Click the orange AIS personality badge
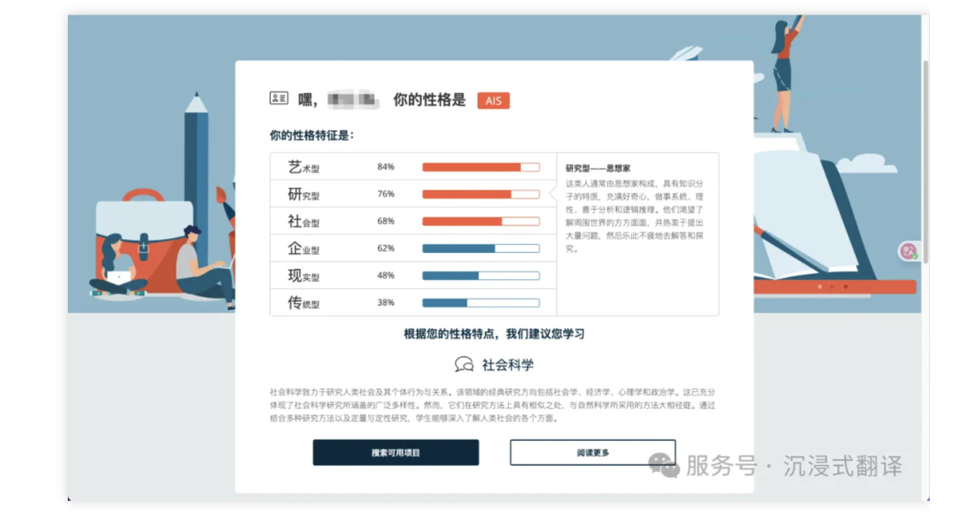 coord(493,101)
